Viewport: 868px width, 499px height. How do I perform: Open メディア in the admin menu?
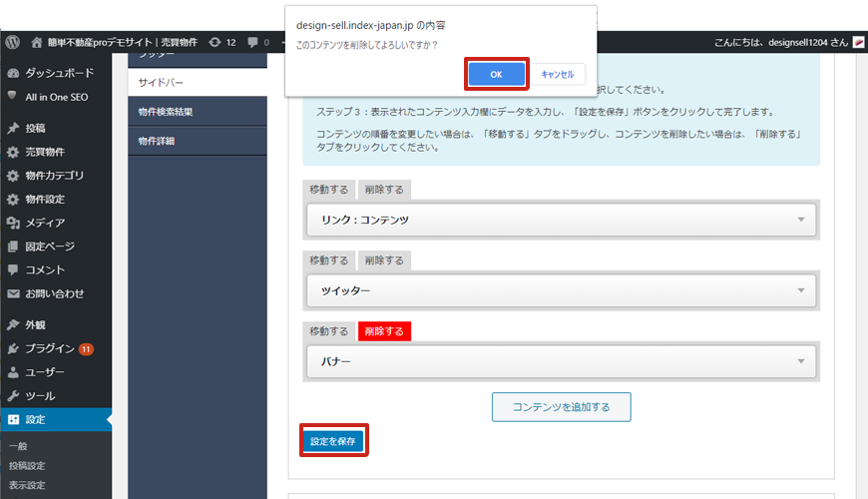click(45, 223)
